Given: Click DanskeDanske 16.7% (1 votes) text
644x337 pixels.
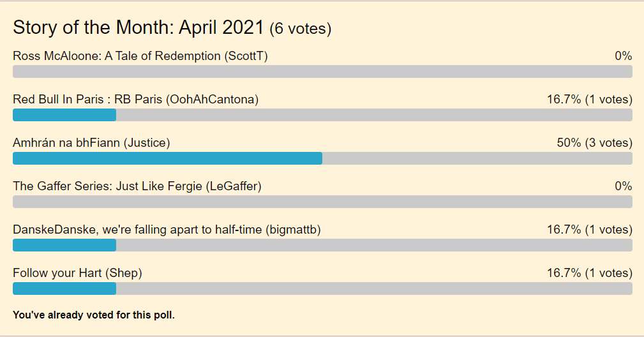Looking at the screenshot, I should pyautogui.click(x=589, y=230).
